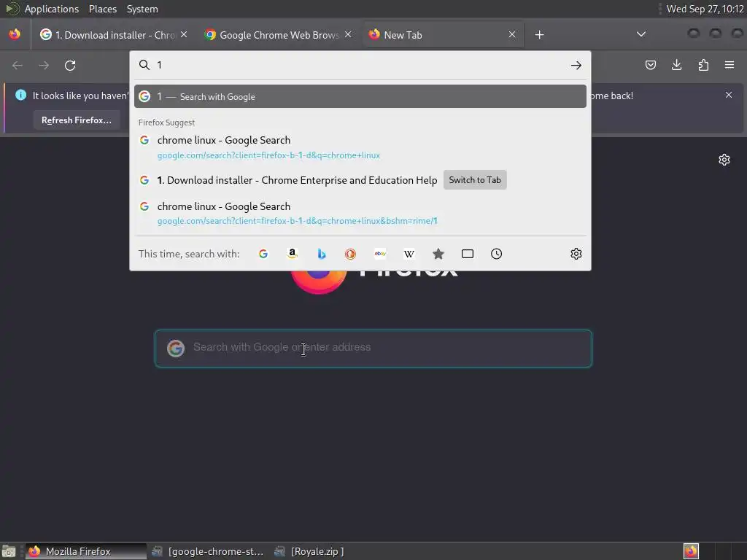
Task: Open the System menu
Action: [142, 9]
